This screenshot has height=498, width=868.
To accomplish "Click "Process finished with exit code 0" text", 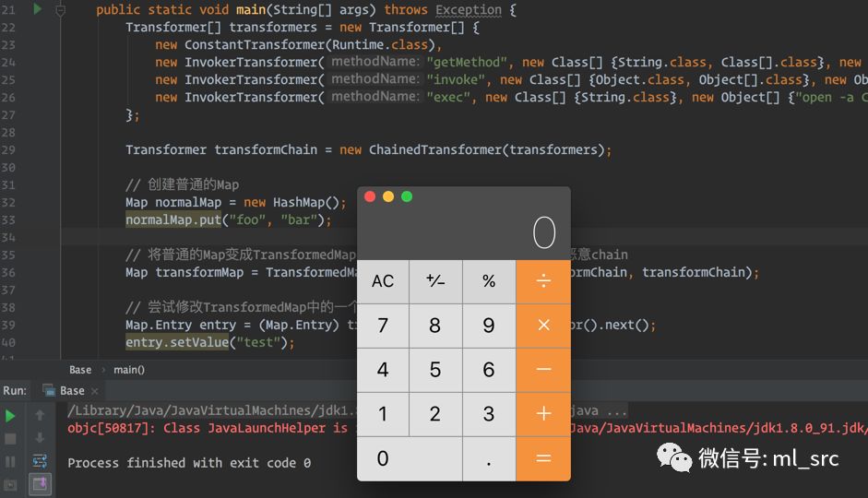I will [189, 463].
